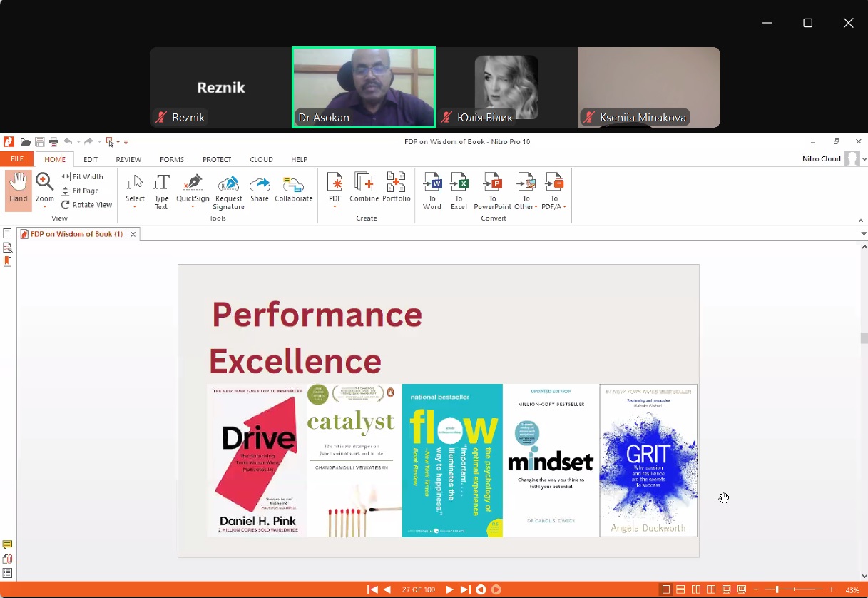Save the document with the floppy icon

[x=40, y=142]
